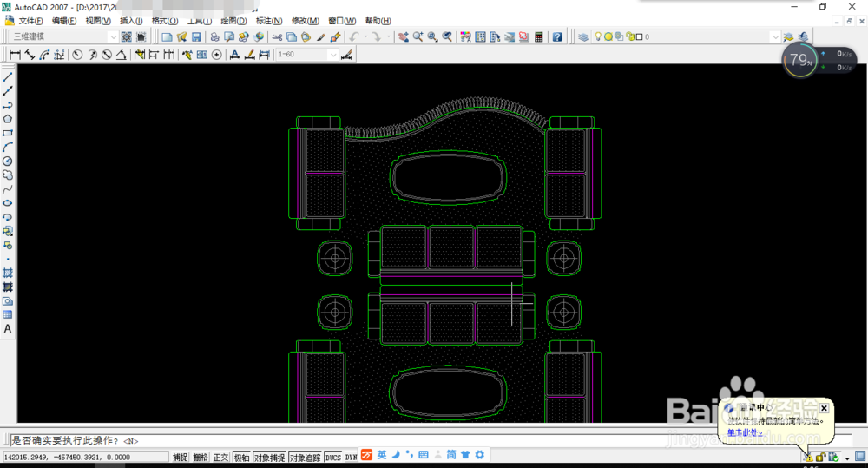The width and height of the screenshot is (868, 468).
Task: Switch IME language via 英 button
Action: tap(382, 455)
